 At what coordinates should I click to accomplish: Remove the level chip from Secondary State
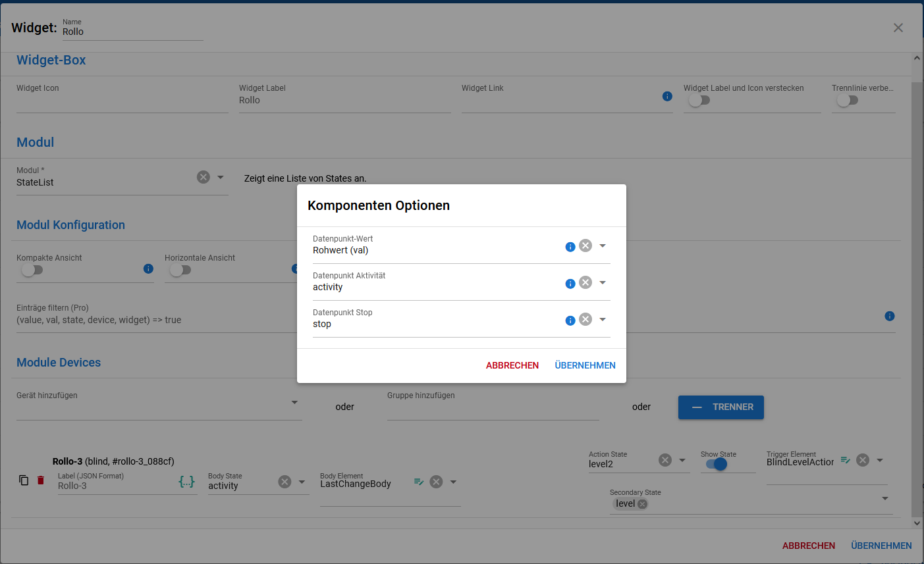(642, 504)
